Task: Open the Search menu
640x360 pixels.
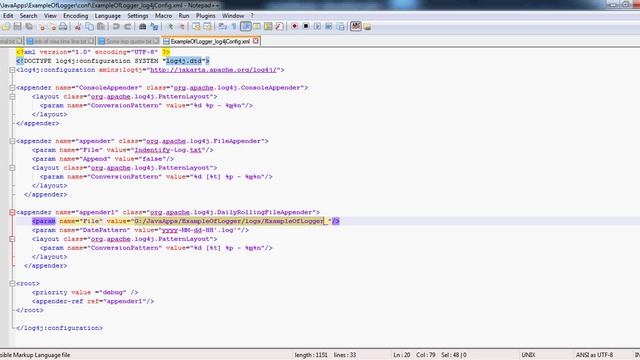Action: 29,16
